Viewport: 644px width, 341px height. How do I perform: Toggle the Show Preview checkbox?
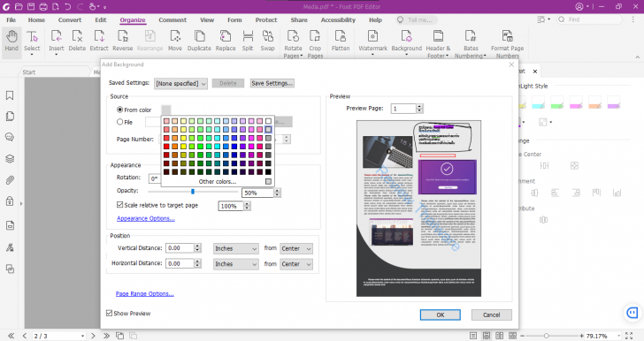point(110,313)
